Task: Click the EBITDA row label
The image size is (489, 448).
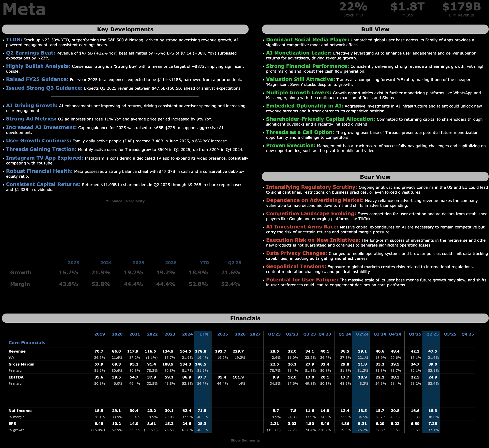Action: pos(16,377)
